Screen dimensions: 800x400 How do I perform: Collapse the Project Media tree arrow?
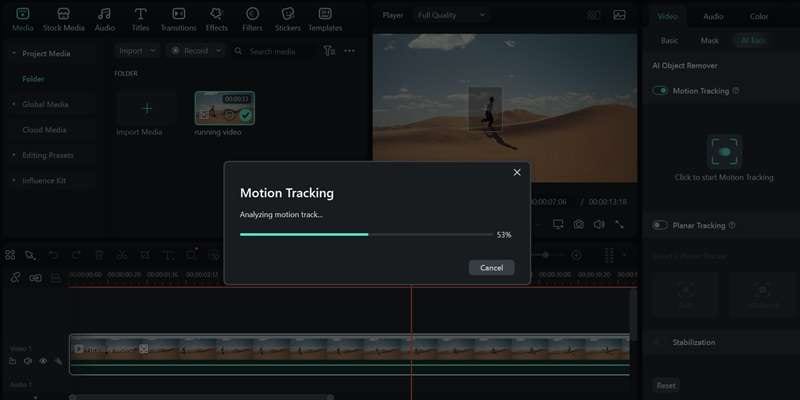pyautogui.click(x=14, y=53)
